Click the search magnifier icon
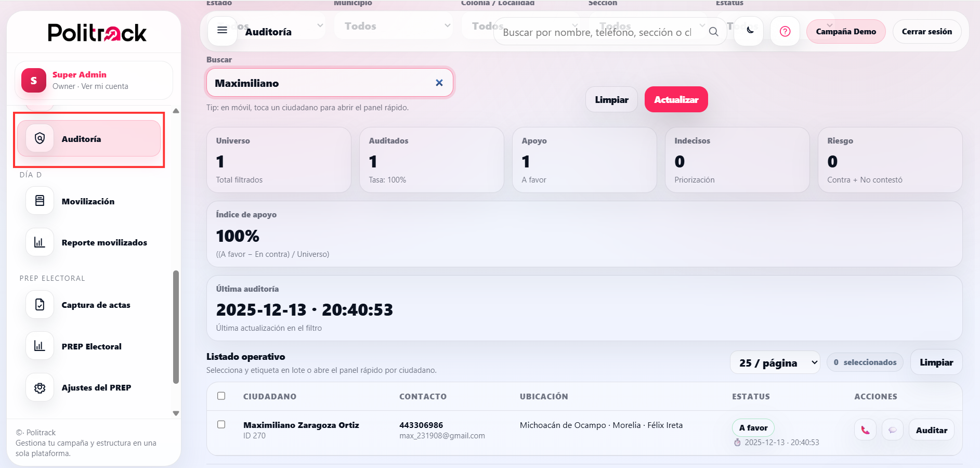This screenshot has height=468, width=980. [x=714, y=31]
